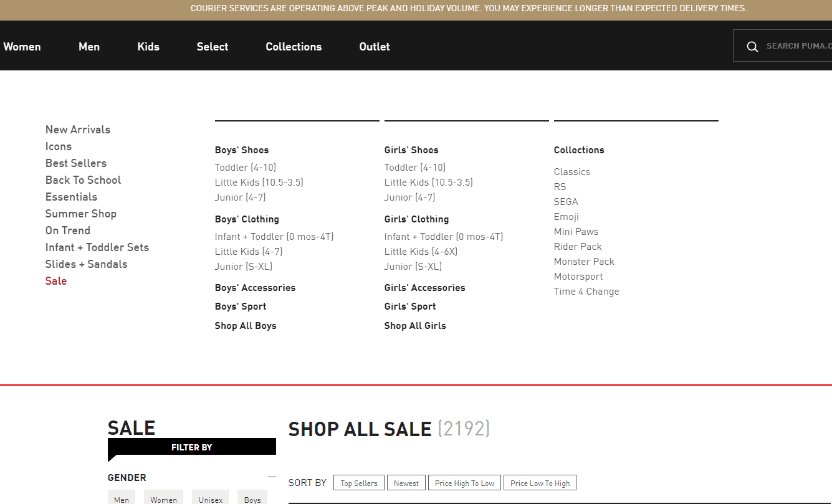Collapse the Gender filter section

click(x=272, y=477)
